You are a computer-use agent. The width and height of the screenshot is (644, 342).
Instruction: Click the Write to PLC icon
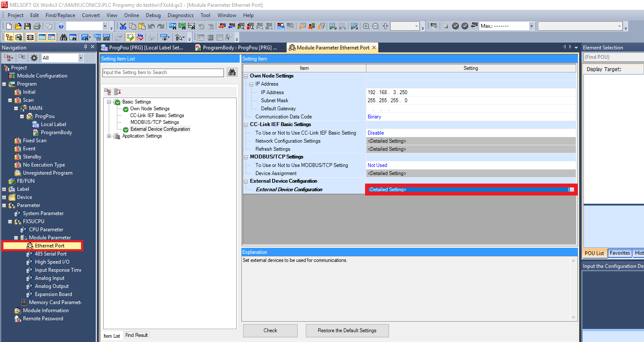click(221, 26)
